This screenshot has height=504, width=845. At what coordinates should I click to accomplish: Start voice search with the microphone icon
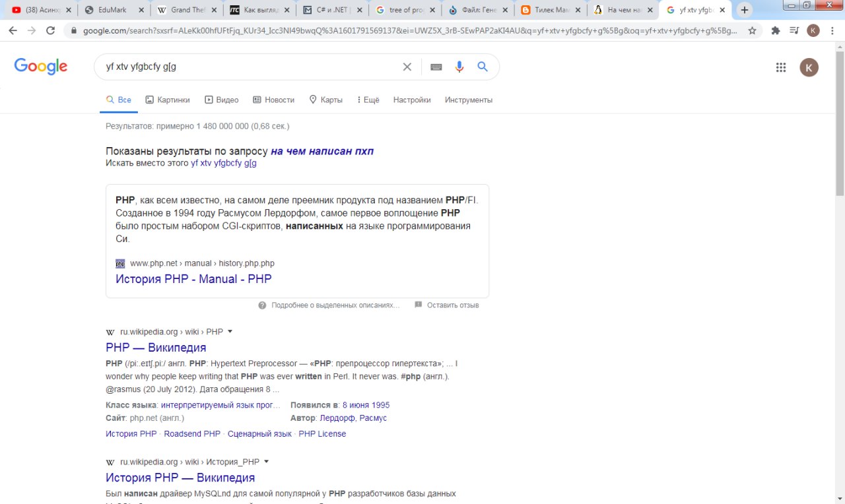click(459, 67)
